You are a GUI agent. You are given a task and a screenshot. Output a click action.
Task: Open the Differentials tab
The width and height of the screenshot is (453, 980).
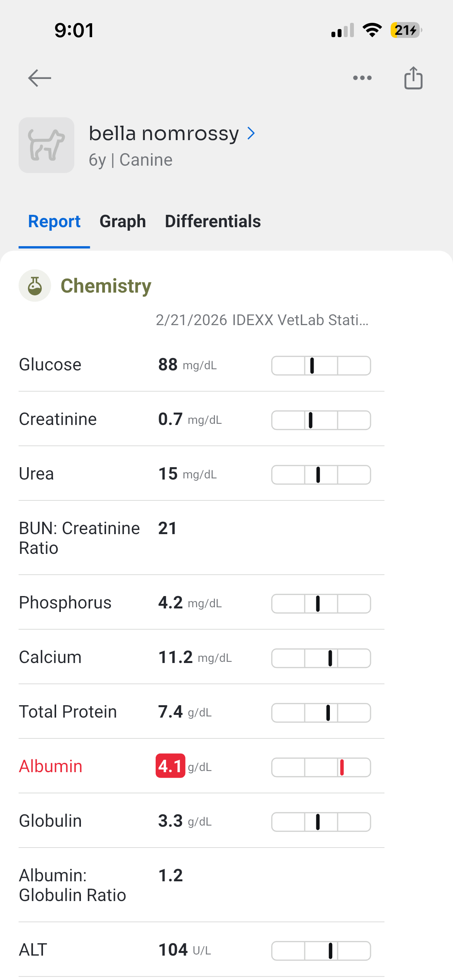(x=213, y=221)
